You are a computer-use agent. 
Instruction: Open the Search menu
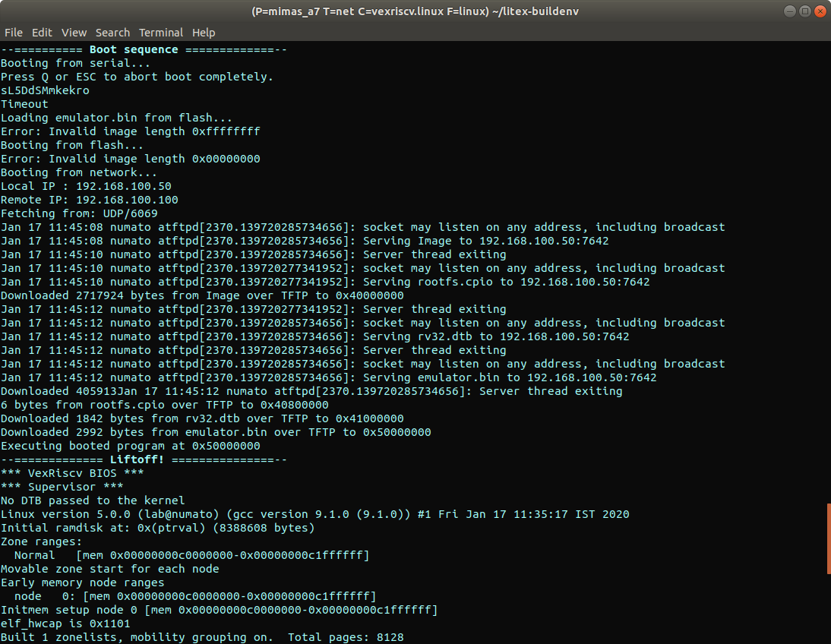[x=112, y=33]
